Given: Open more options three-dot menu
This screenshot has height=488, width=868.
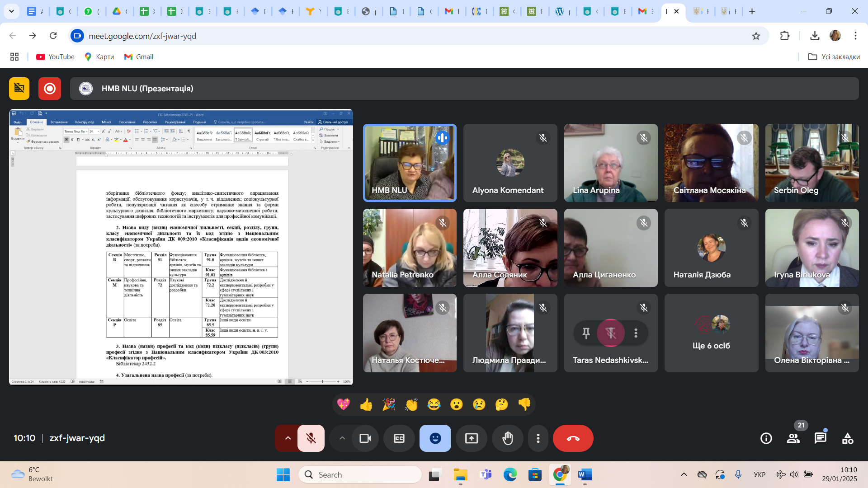Looking at the screenshot, I should [x=538, y=438].
